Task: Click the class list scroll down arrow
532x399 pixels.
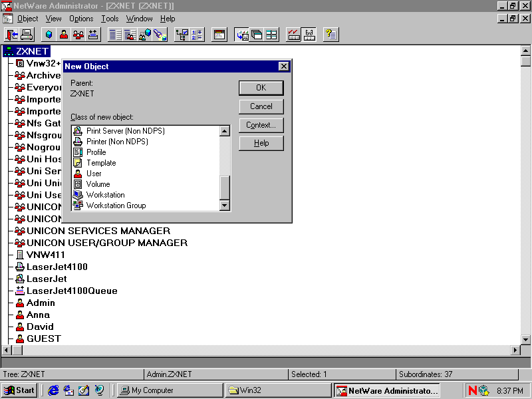Action: click(x=225, y=205)
